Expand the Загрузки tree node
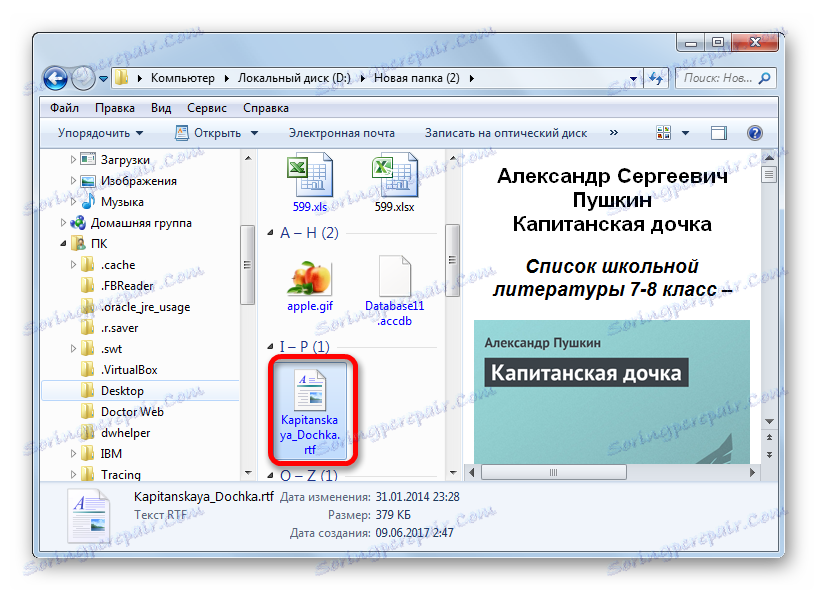818x591 pixels. click(73, 160)
